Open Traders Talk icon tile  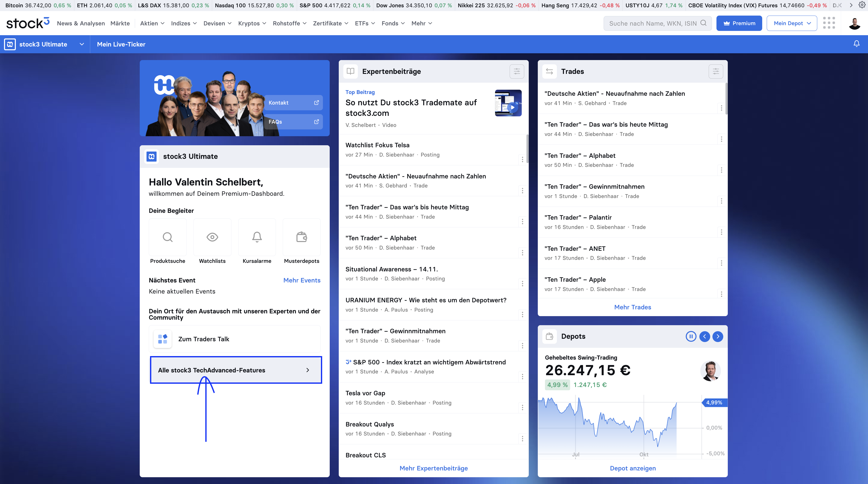162,339
